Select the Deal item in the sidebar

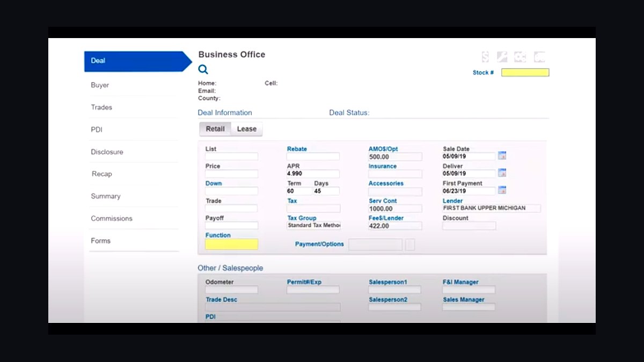[138, 61]
